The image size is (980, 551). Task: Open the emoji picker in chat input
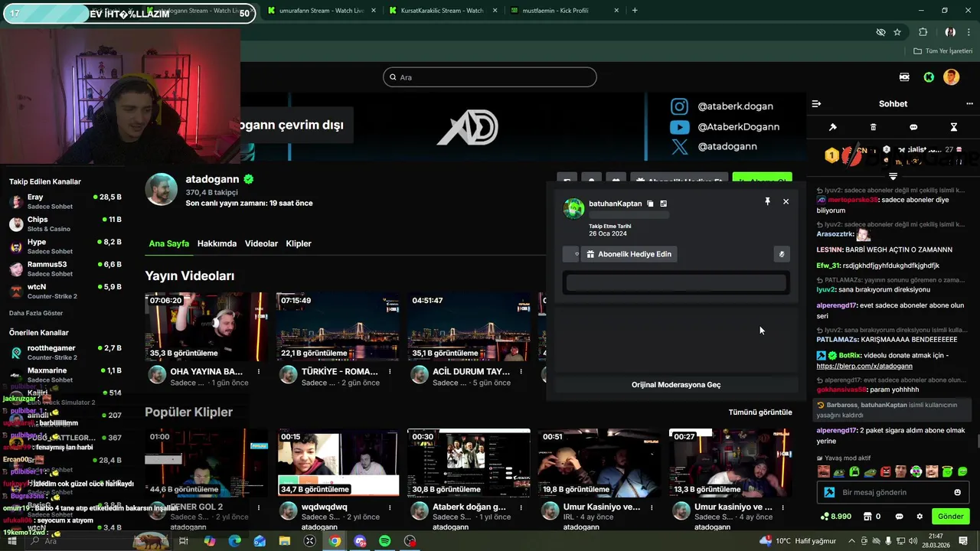click(x=957, y=492)
